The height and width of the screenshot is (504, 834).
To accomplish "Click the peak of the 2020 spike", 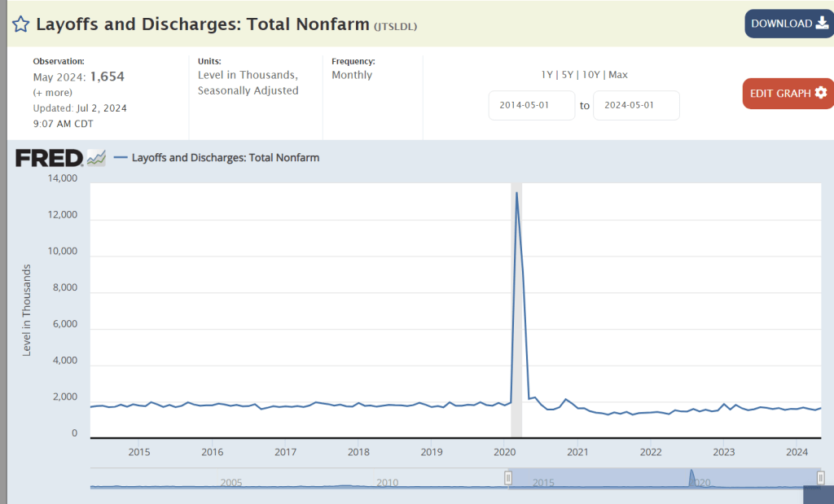I will coord(516,194).
